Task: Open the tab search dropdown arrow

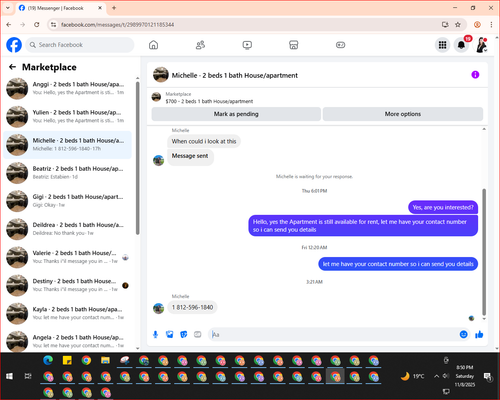Action: [x=8, y=8]
